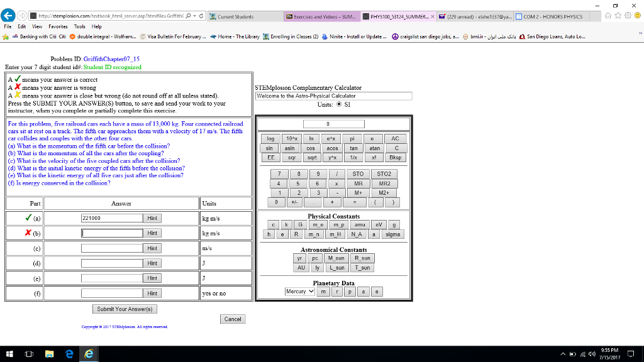This screenshot has width=644, height=362.
Task: Insert the Avogadro constant N_A
Action: [357, 234]
